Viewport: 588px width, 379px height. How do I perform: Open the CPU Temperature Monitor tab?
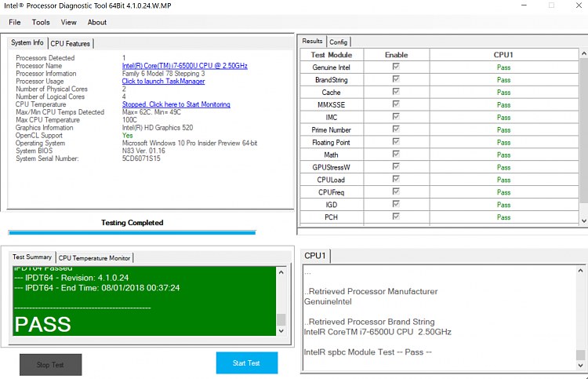[94, 258]
